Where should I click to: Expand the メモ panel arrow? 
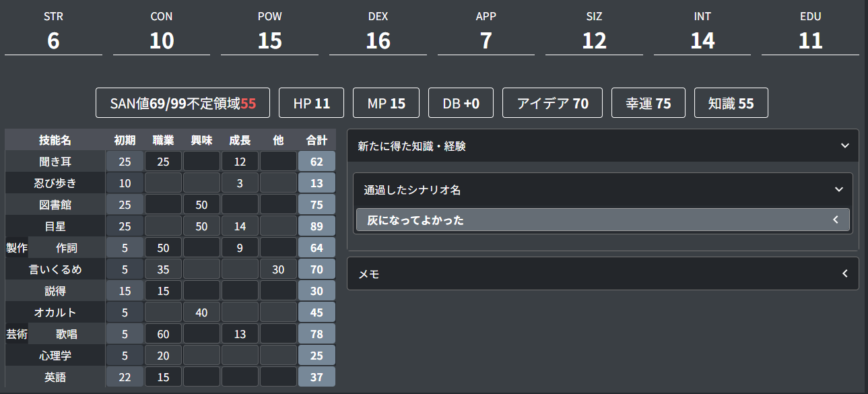pyautogui.click(x=844, y=273)
